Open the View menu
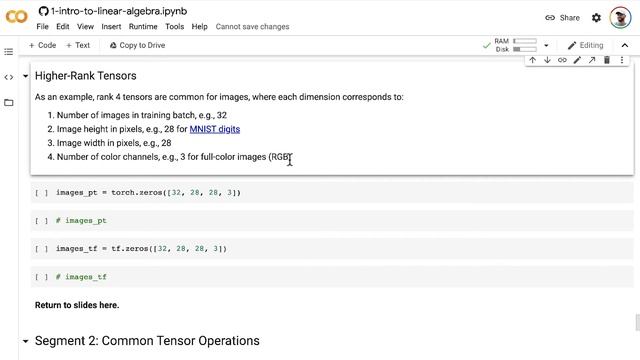Viewport: 640px width, 360px height. (85, 27)
